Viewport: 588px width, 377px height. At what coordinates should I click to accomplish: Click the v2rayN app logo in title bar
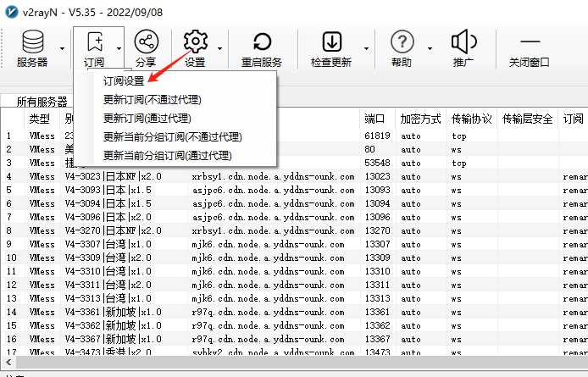pyautogui.click(x=11, y=12)
